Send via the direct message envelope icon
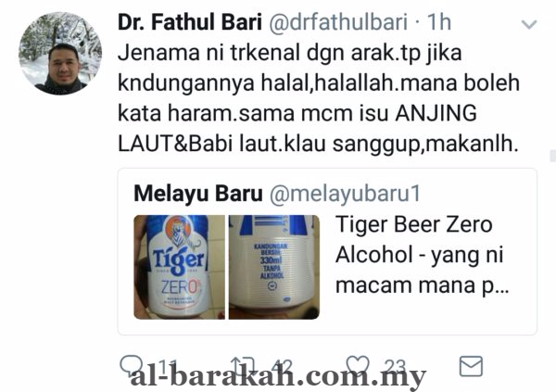556x392 pixels. click(471, 366)
